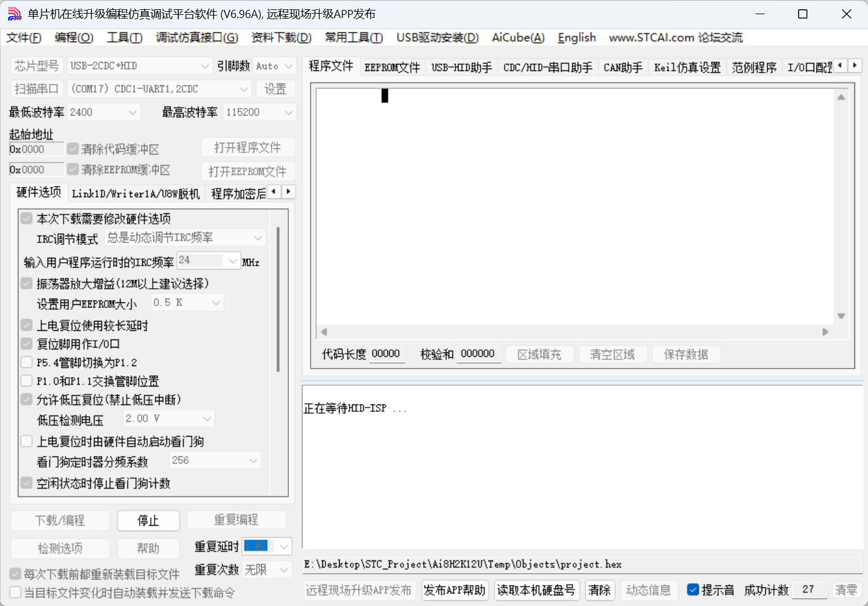Click the 成功计数 value field

click(809, 590)
